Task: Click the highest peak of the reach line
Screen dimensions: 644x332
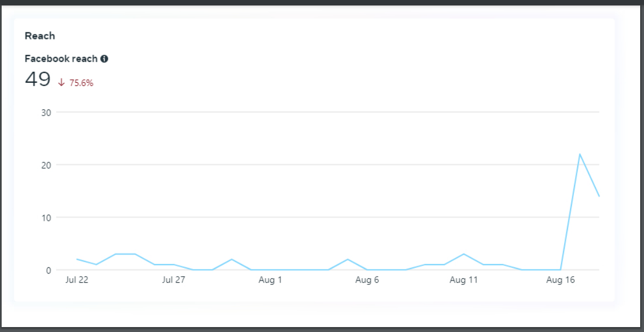Action: tap(579, 154)
